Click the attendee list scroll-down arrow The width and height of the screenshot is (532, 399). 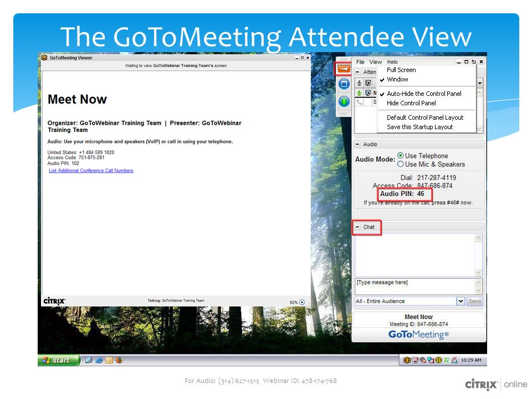click(x=480, y=129)
